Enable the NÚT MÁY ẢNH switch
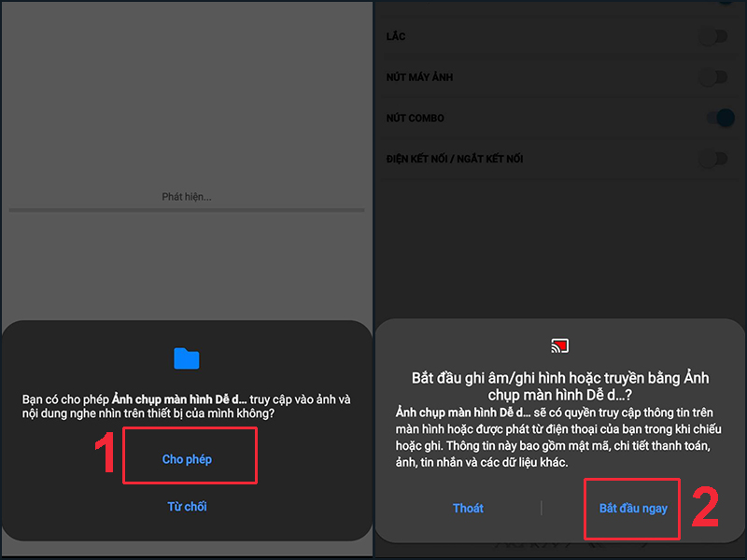Image resolution: width=747 pixels, height=560 pixels. 713,77
